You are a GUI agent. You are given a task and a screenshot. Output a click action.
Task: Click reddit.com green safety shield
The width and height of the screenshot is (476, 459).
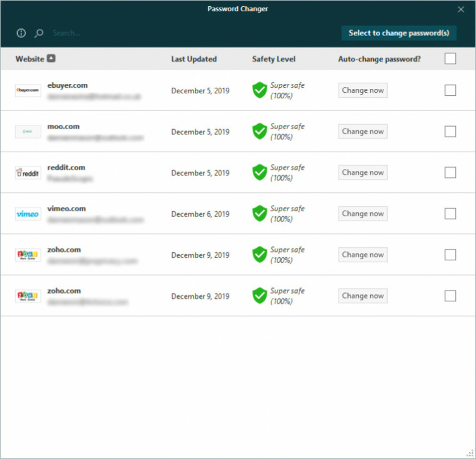pyautogui.click(x=260, y=172)
